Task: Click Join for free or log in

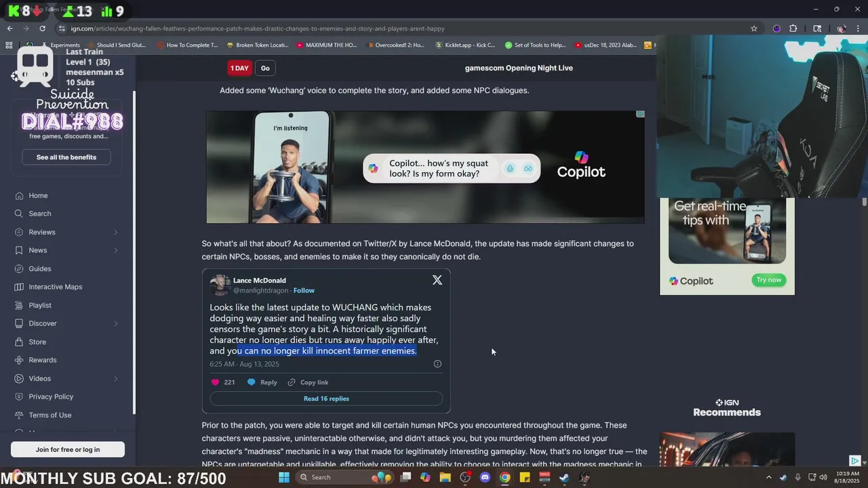Action: click(x=68, y=449)
